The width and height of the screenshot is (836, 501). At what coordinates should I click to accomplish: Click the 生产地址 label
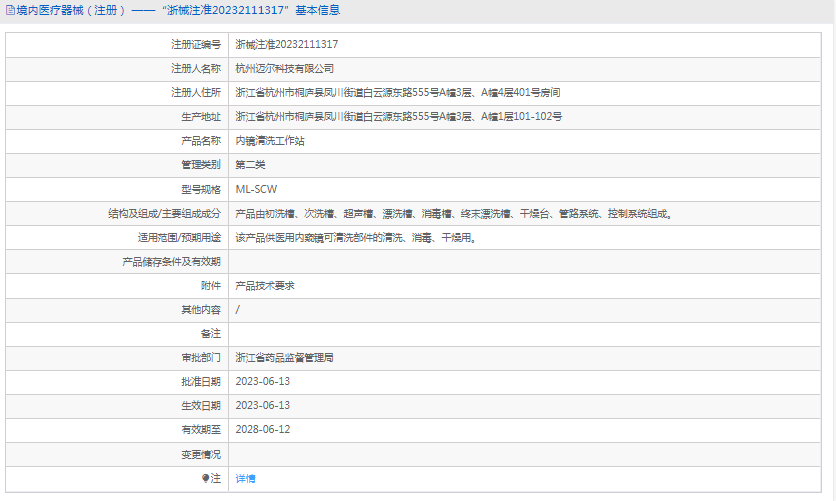click(x=201, y=117)
